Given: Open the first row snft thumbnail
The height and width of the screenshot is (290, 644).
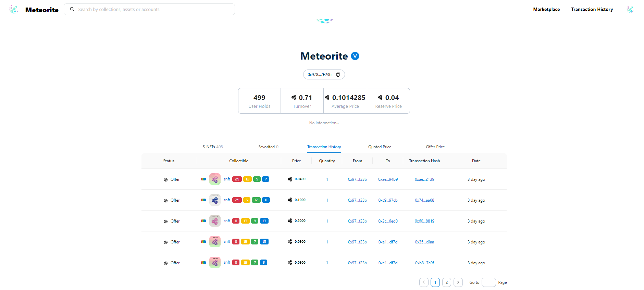Looking at the screenshot, I should tap(215, 179).
